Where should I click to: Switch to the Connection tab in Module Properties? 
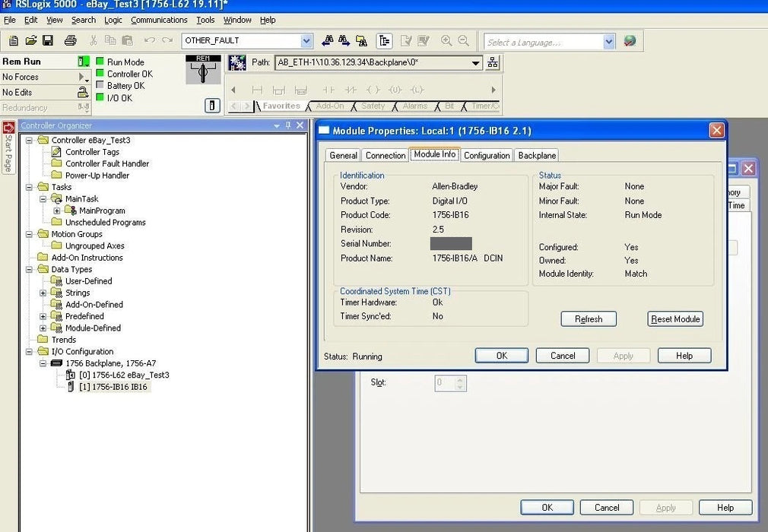[386, 155]
